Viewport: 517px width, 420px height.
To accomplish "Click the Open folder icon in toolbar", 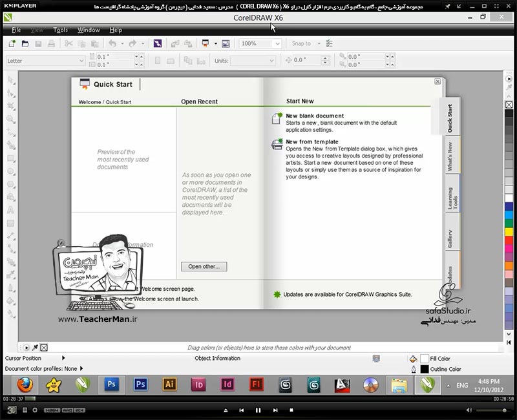I will [25, 43].
